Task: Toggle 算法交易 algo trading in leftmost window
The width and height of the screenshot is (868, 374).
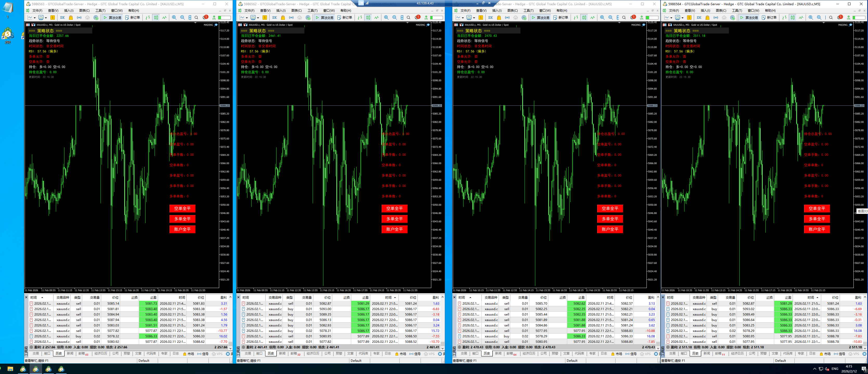Action: click(113, 17)
